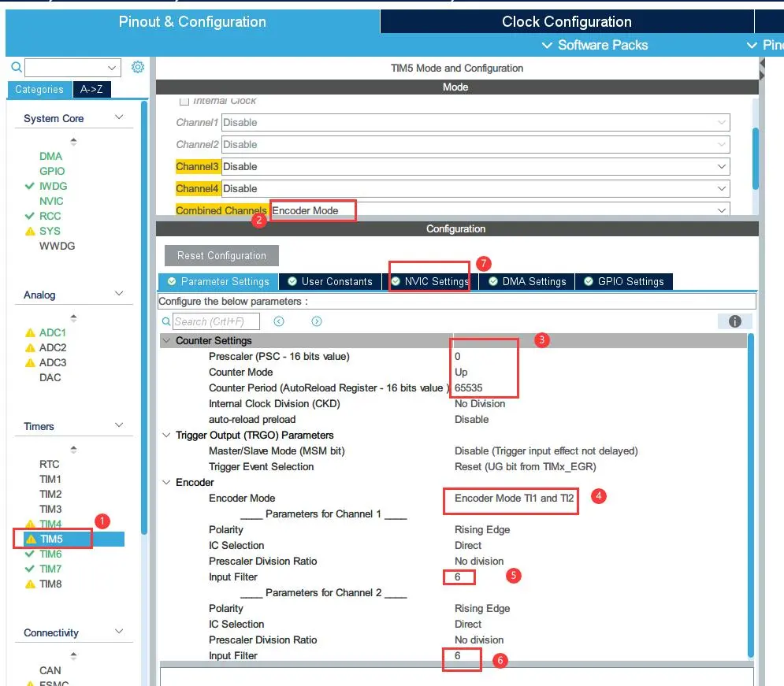784x686 pixels.
Task: Open the Software Packs menu
Action: coord(595,45)
